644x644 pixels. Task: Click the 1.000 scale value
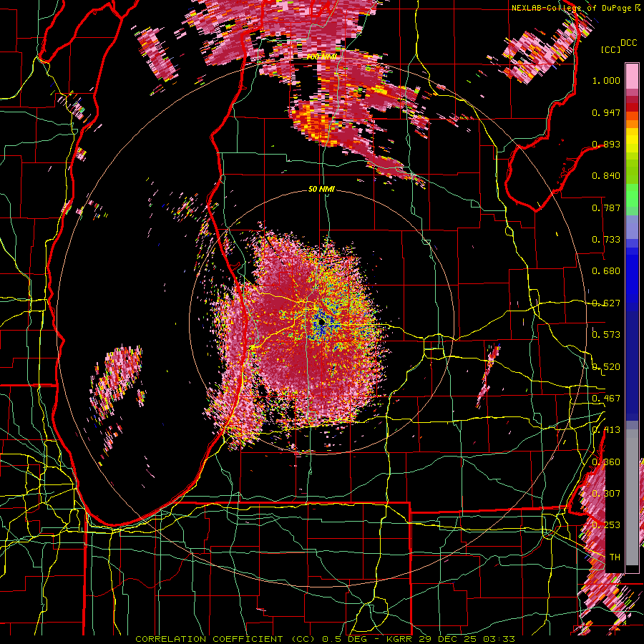click(606, 80)
